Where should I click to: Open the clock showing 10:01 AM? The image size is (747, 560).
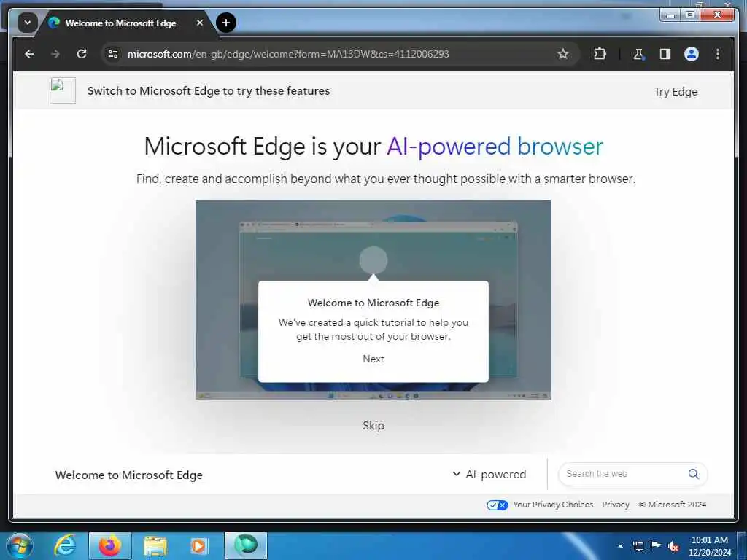(709, 545)
